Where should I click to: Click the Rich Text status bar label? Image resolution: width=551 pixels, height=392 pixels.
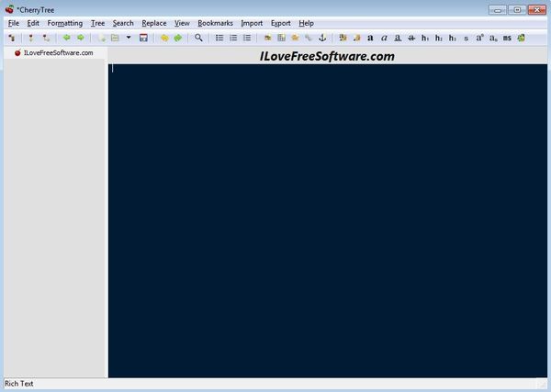coord(19,384)
